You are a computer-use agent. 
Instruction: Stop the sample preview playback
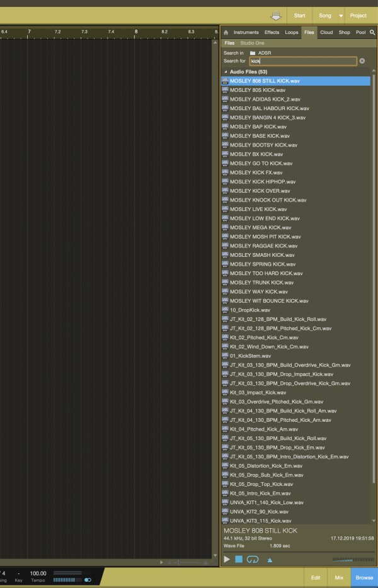point(239,559)
